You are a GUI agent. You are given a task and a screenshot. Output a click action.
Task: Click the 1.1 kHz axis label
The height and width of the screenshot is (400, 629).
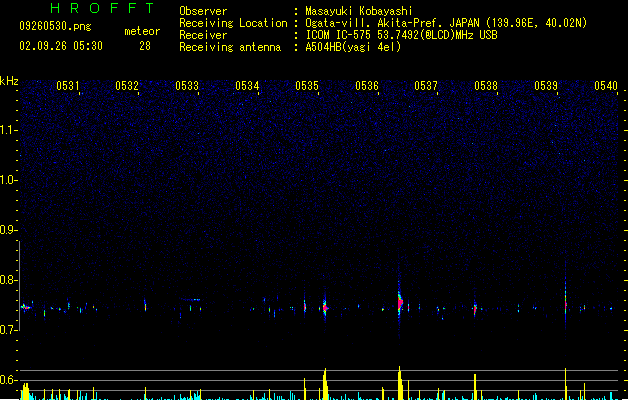[x=8, y=130]
